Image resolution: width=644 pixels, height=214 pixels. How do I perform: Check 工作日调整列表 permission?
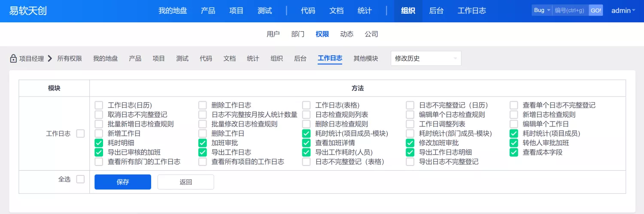(410, 124)
